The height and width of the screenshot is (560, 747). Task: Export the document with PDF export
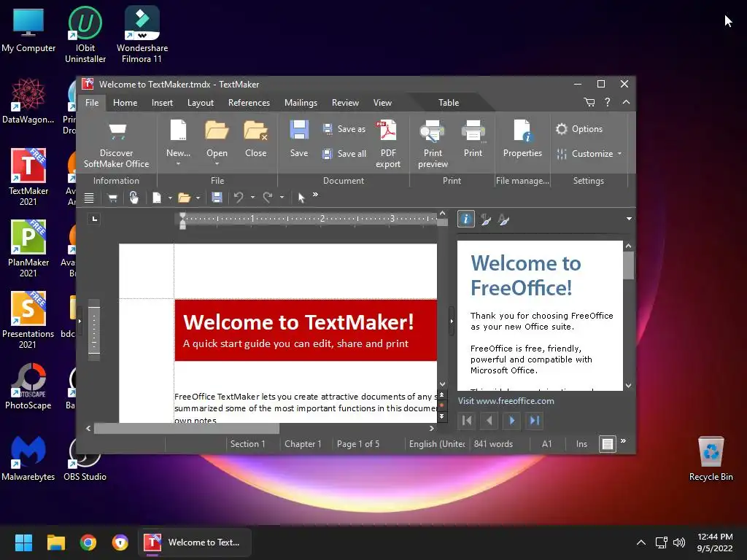(388, 144)
